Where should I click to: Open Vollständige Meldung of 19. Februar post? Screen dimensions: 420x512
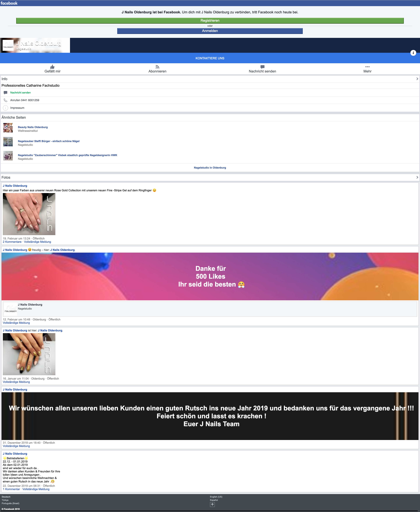38,242
